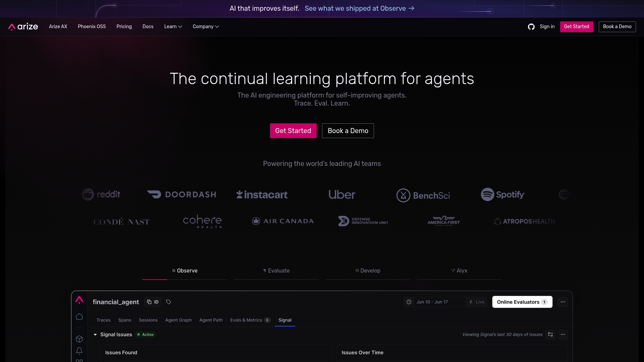The image size is (644, 362).
Task: Switch to the Evaluate tab
Action: pyautogui.click(x=276, y=271)
